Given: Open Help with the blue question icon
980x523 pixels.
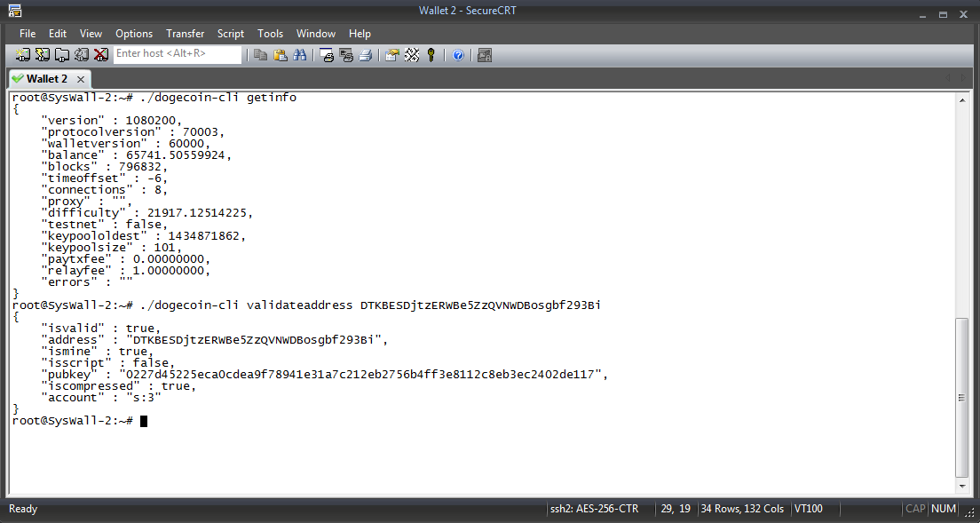Looking at the screenshot, I should 458,55.
